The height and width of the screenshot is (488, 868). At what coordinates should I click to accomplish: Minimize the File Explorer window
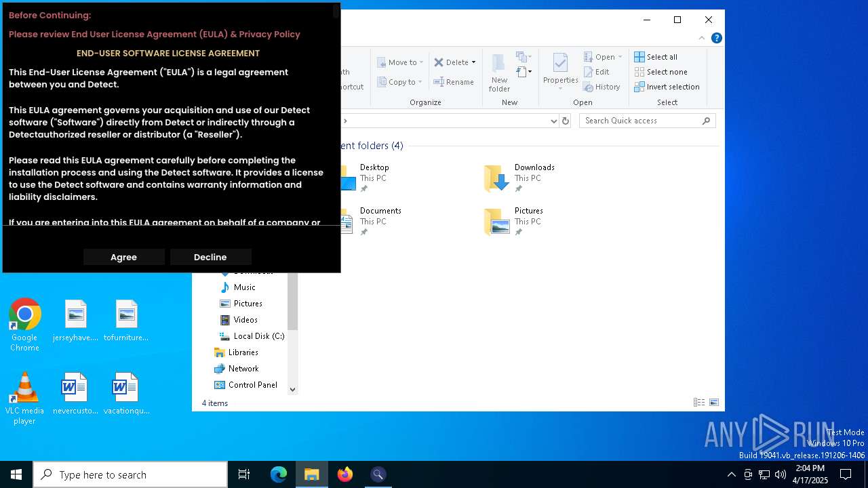(646, 20)
